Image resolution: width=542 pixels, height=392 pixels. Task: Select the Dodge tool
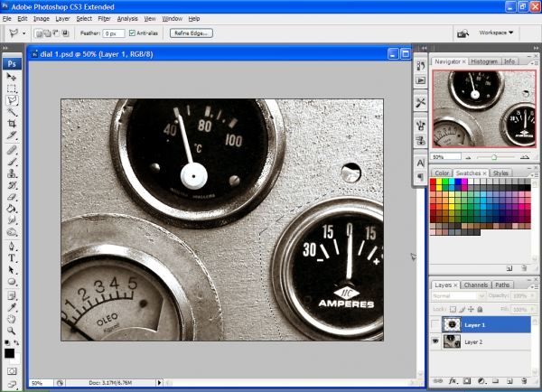click(x=12, y=232)
